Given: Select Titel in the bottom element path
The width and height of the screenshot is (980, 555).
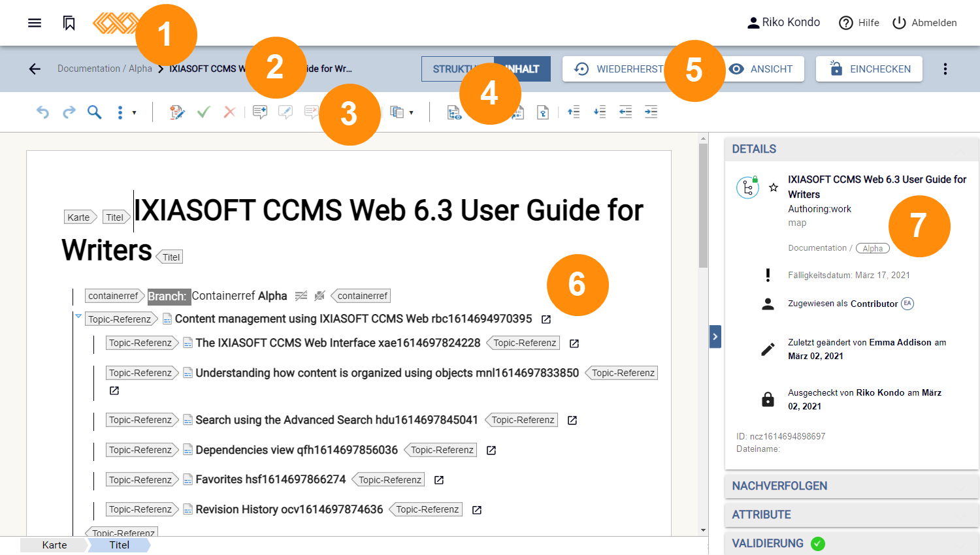Looking at the screenshot, I should pyautogui.click(x=119, y=545).
